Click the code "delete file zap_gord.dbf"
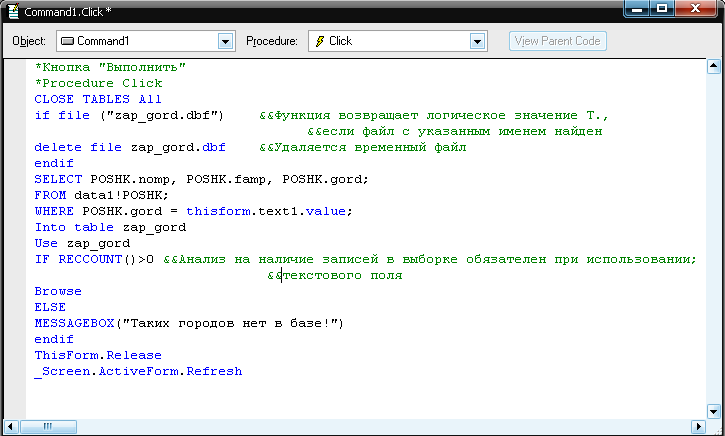725x436 pixels. click(x=130, y=147)
